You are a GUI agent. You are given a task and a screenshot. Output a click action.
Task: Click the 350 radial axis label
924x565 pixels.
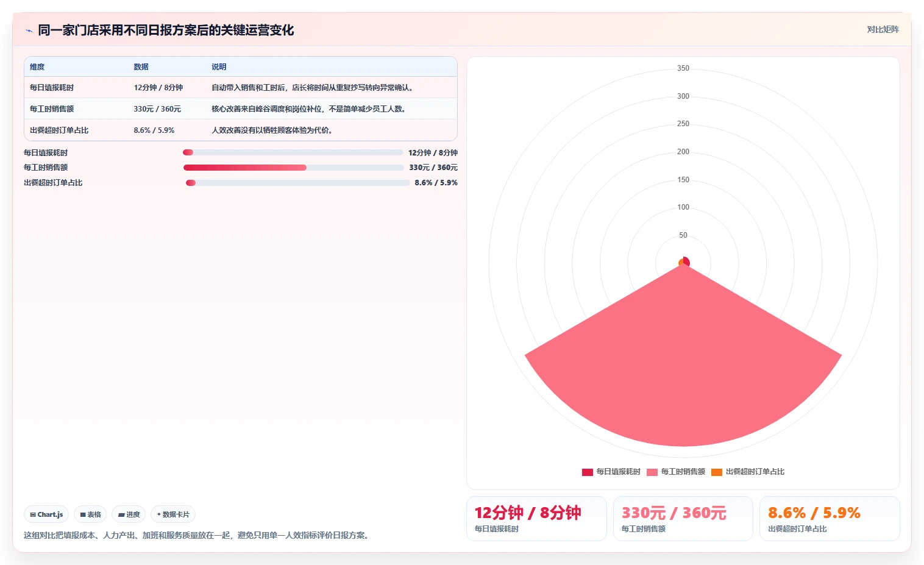pos(683,68)
